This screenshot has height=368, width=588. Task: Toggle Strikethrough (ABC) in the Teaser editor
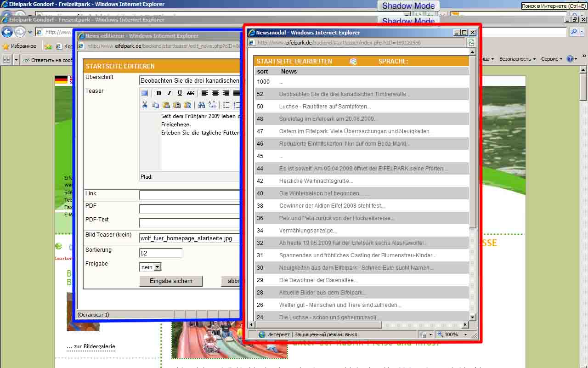191,93
